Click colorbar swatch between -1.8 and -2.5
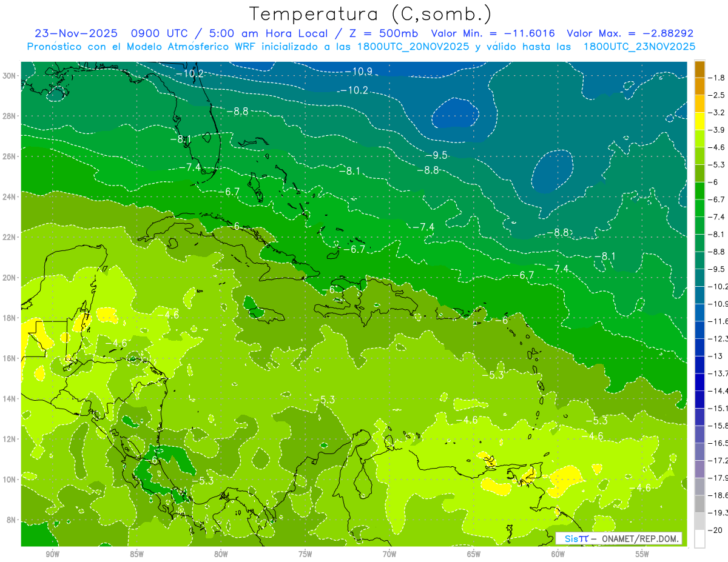728x562 pixels. 699,87
